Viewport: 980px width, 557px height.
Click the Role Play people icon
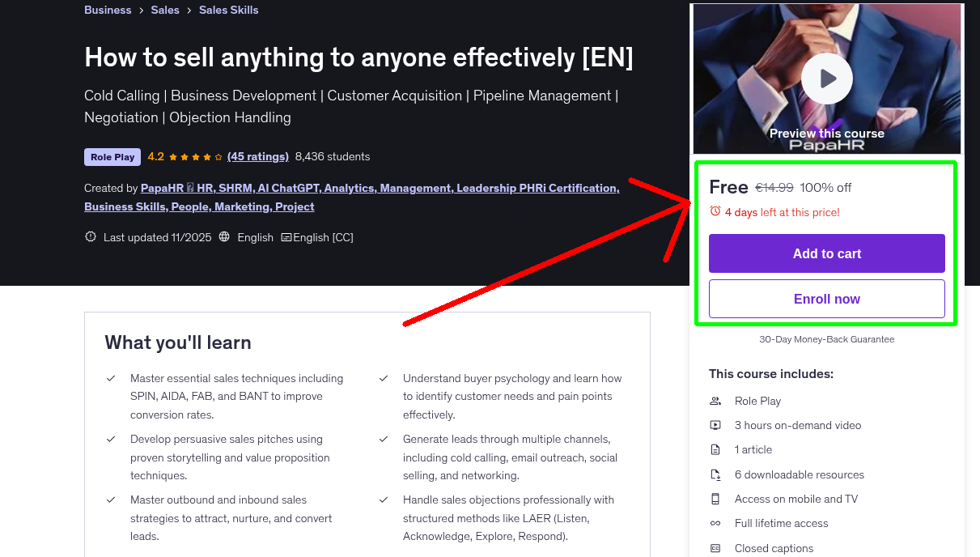pos(715,401)
